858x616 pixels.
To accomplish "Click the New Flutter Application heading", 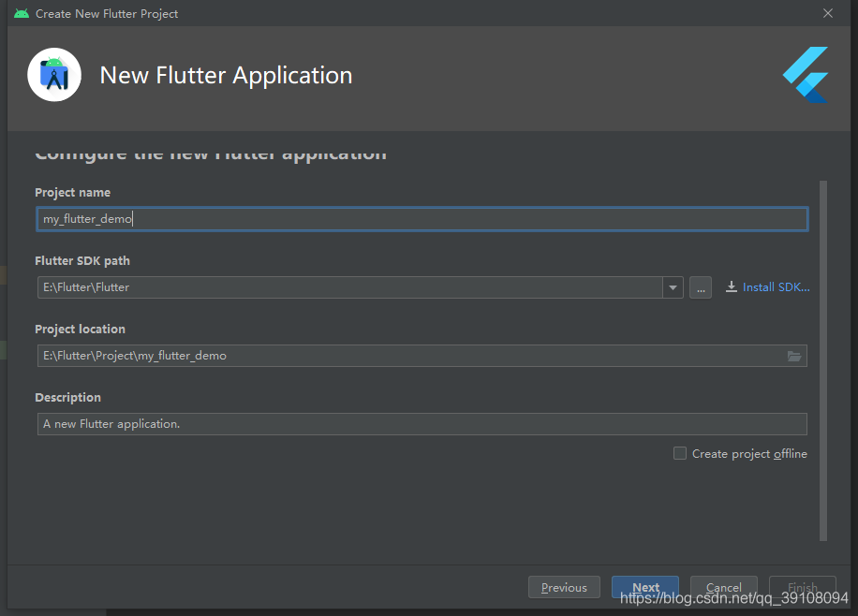I will point(226,76).
